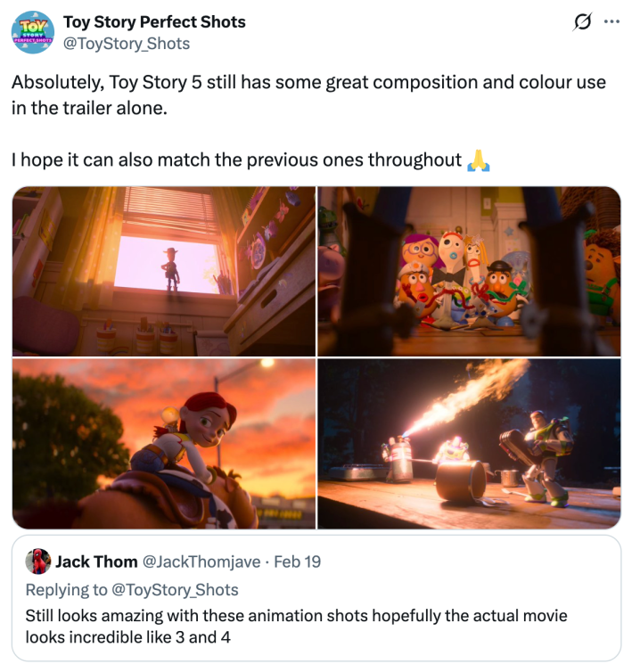Screen dimensions: 632x672
Task: Open the tweet's more options menu
Action: [x=611, y=20]
